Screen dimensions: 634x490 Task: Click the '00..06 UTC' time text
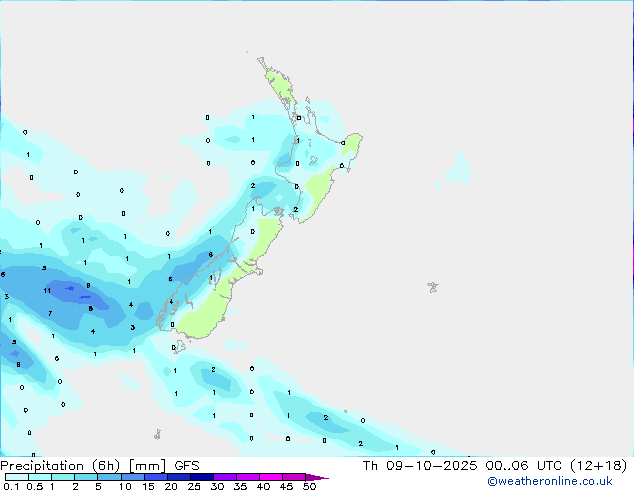tap(524, 466)
